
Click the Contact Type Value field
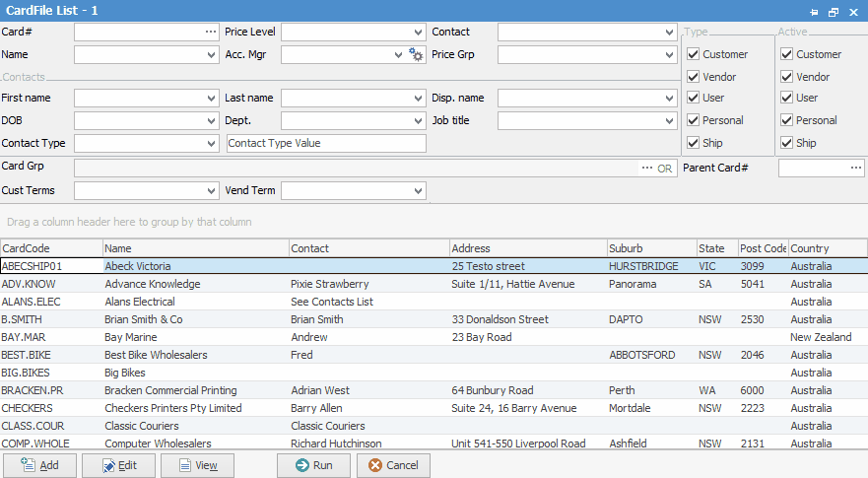click(326, 144)
